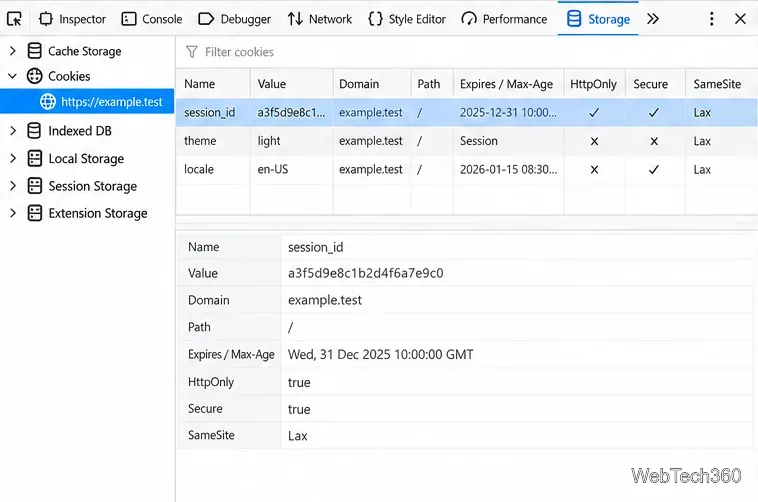Viewport: 758px width, 502px height.
Task: Click the Local Storage icon
Action: [34, 158]
